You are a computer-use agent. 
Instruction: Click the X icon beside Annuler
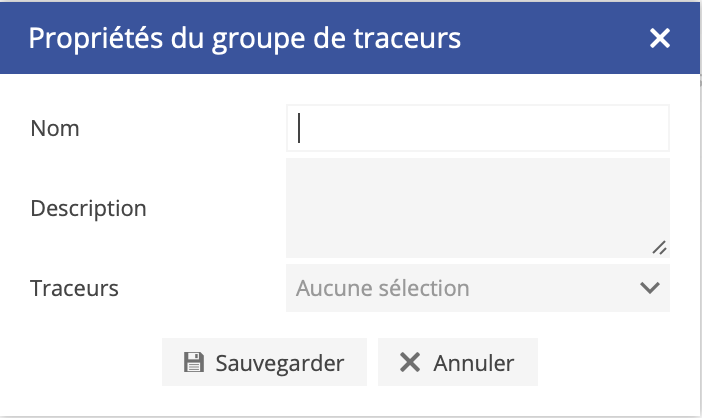click(410, 363)
